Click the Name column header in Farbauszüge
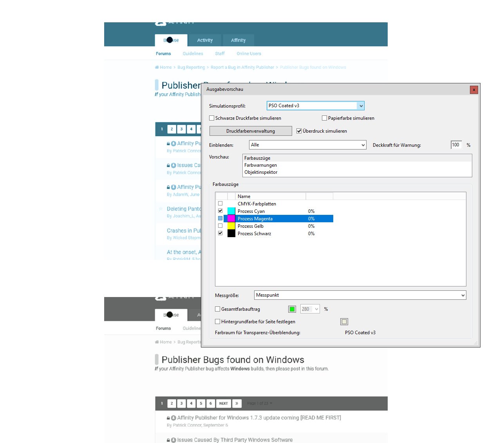Screen dimensions: 504x443 click(271, 196)
